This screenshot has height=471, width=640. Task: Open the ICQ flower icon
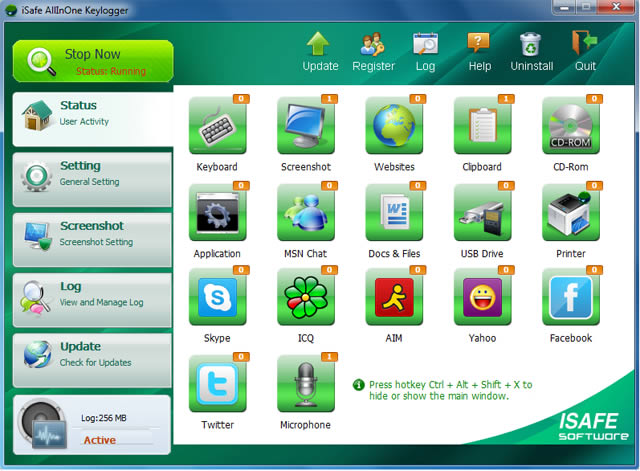coord(306,297)
